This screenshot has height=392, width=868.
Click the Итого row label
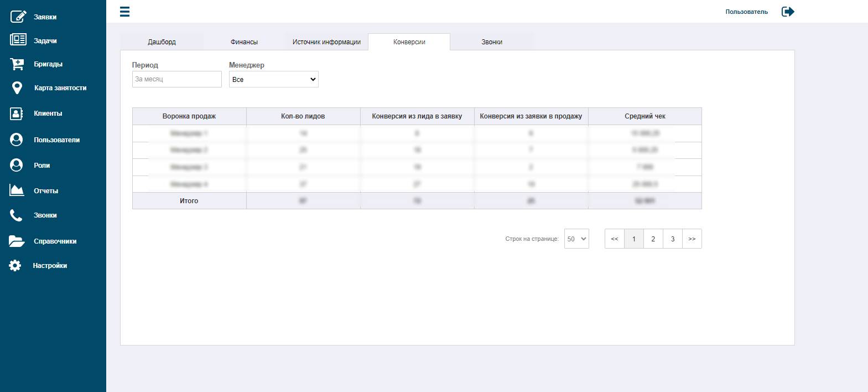[x=189, y=201]
